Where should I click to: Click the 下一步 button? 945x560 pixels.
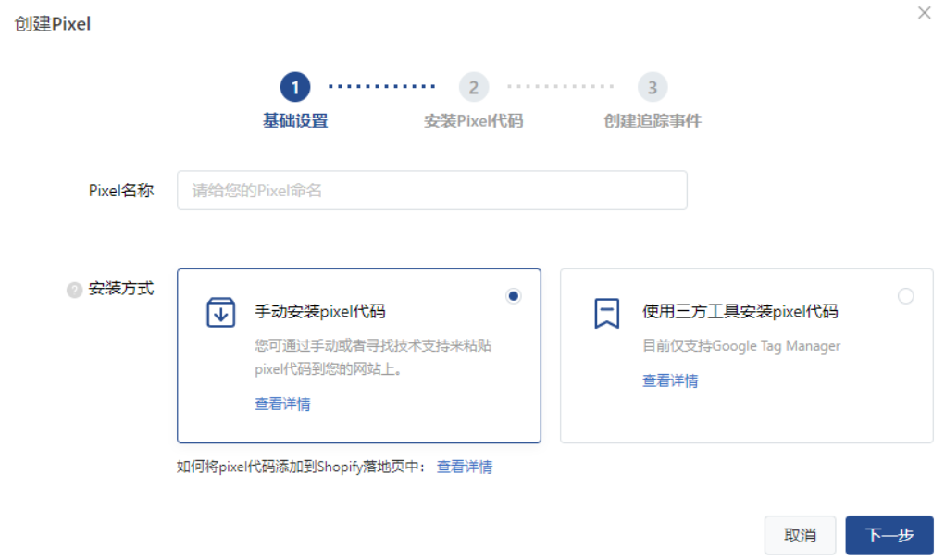[x=889, y=535]
